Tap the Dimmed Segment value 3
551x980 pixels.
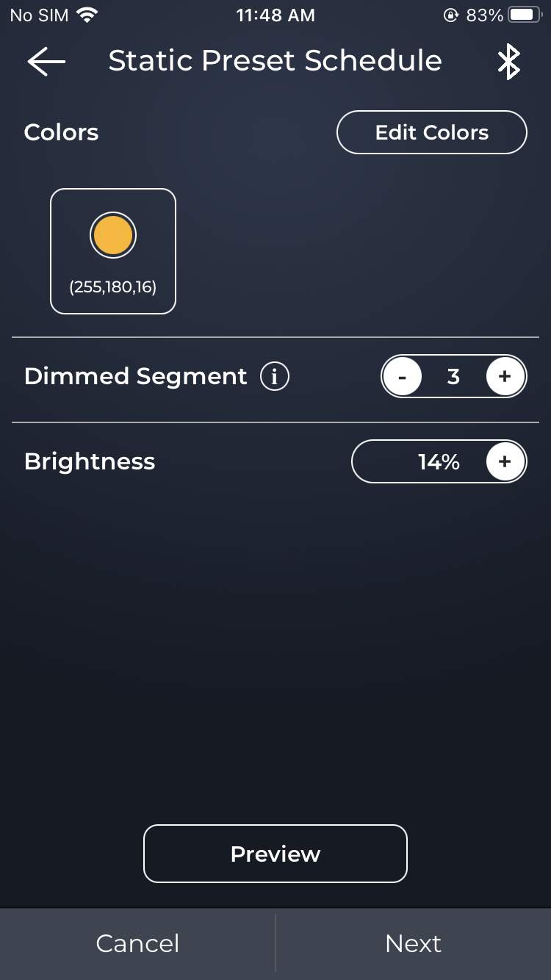[x=453, y=377]
